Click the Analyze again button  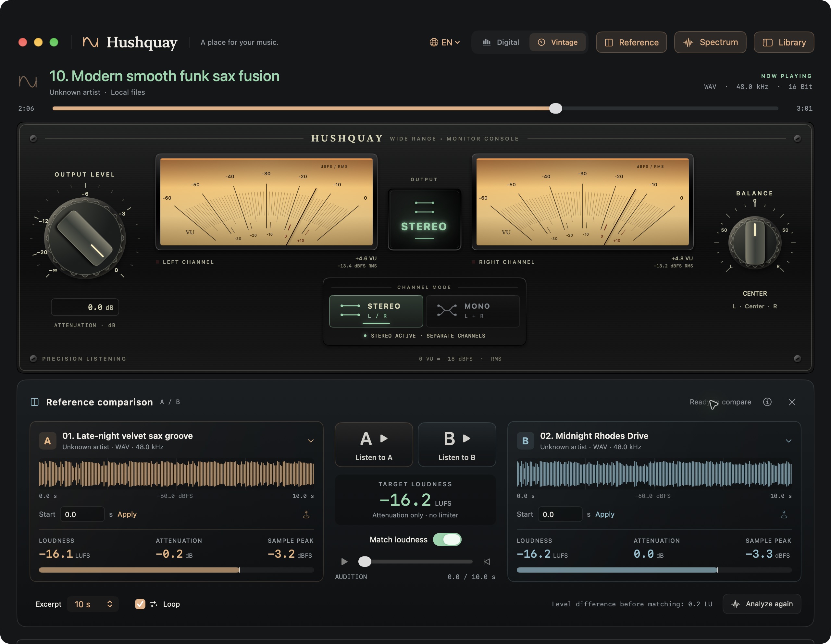point(762,604)
